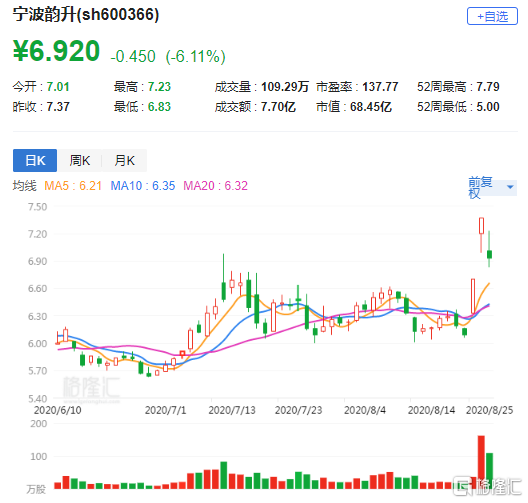528x503 pixels.
Task: Click the 市值 value 68.45亿
Action: coord(371,107)
